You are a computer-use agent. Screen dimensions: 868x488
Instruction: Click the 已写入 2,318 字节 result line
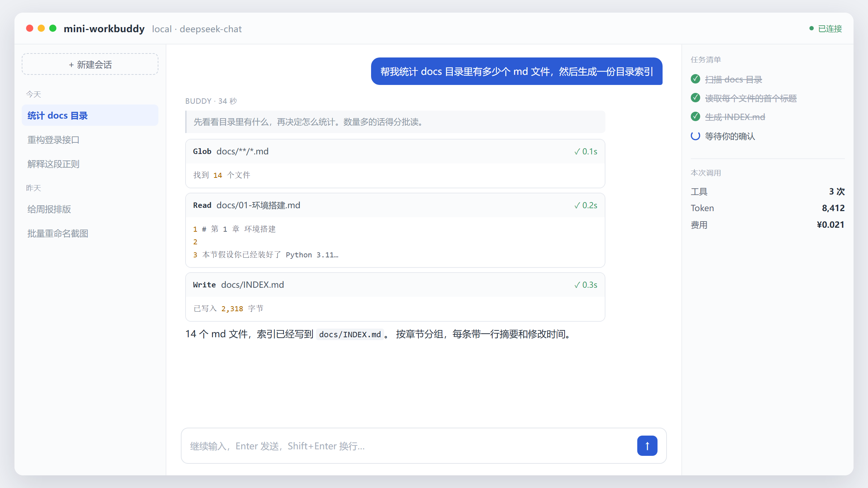click(229, 309)
